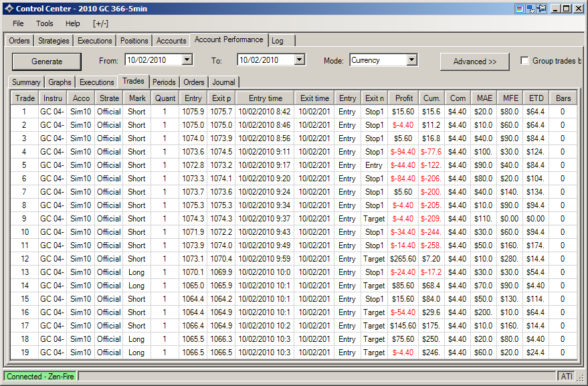
Task: Sort by the ETD column header
Action: point(536,98)
